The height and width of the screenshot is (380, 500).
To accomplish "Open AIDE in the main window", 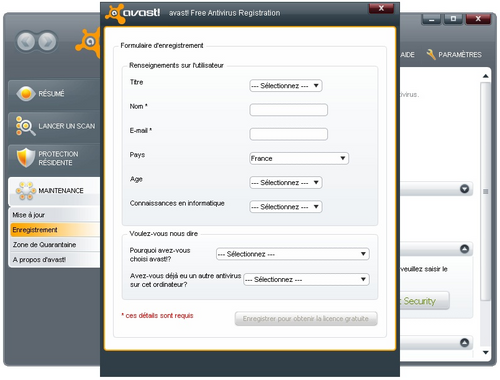I will [x=407, y=55].
